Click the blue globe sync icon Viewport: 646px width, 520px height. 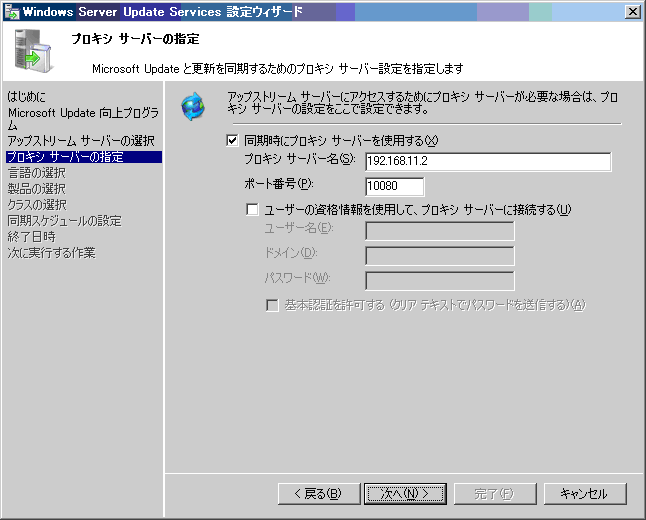coord(193,106)
